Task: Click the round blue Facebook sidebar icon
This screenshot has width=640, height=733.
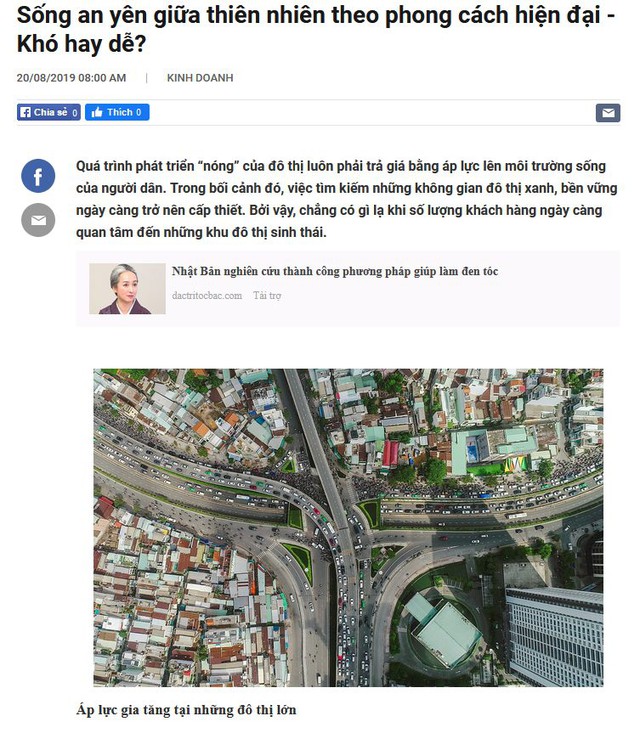Action: click(38, 176)
